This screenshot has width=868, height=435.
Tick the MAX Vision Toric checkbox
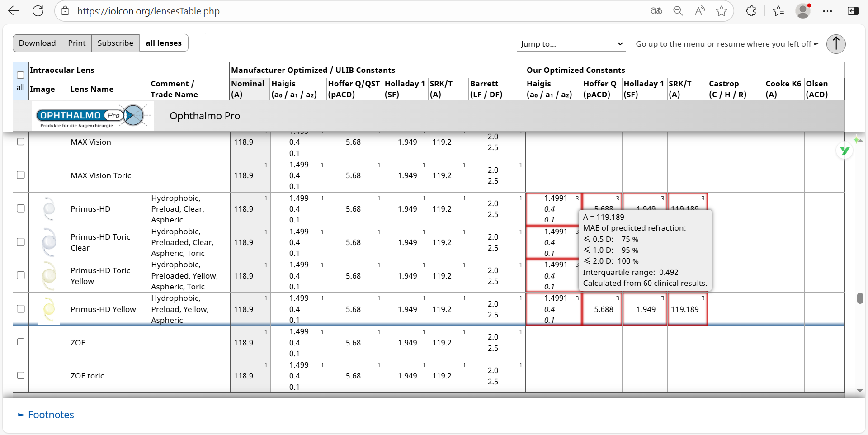pyautogui.click(x=20, y=175)
